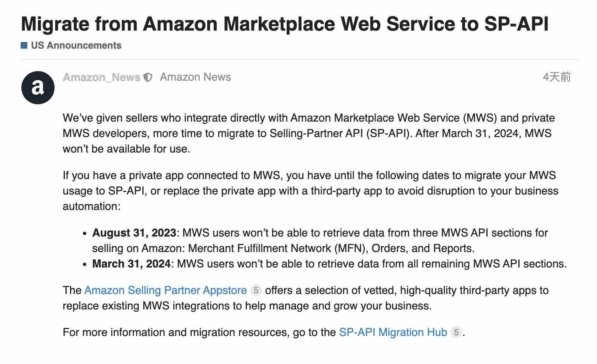Open the Migrate from Amazon Marketplace topic title
Viewport: 597px width, 364px height.
coord(285,24)
